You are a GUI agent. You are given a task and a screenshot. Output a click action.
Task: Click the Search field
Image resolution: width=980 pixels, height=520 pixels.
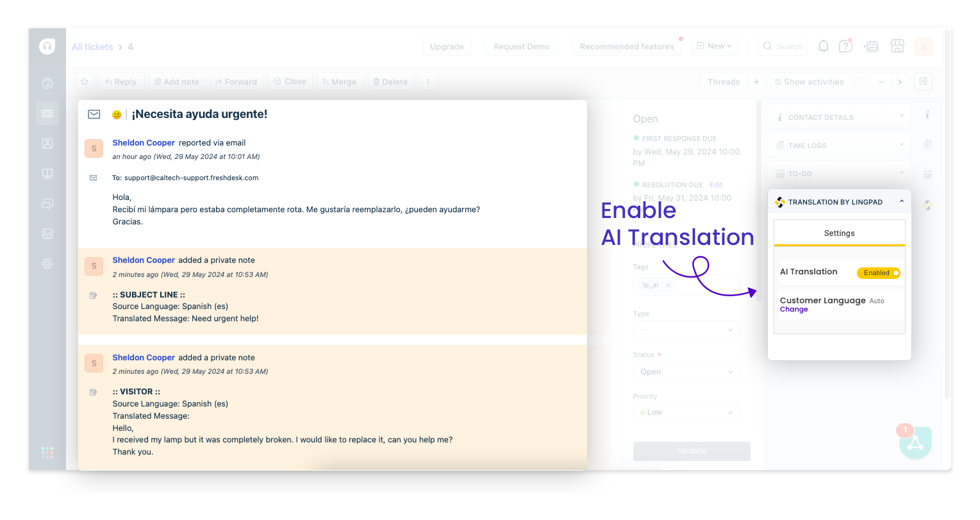[783, 46]
